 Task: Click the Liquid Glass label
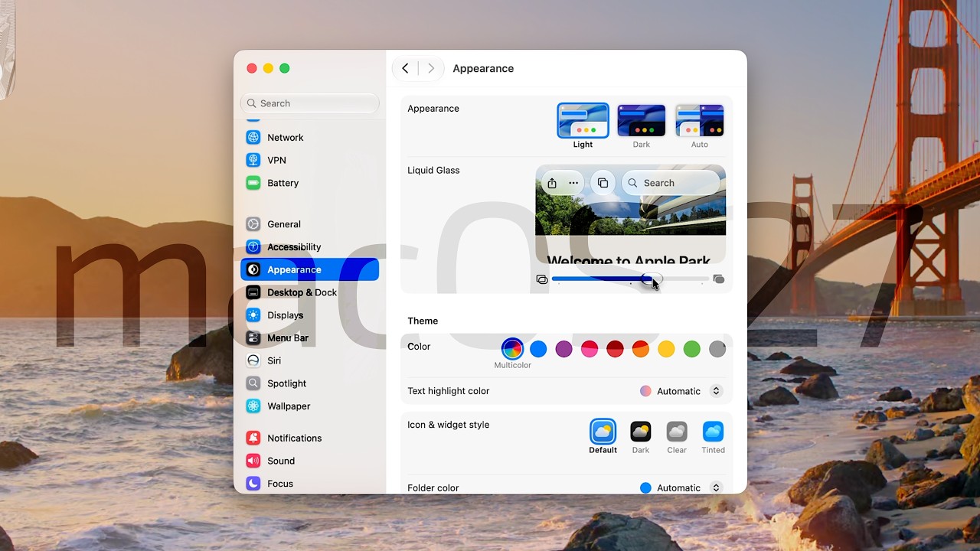point(433,170)
